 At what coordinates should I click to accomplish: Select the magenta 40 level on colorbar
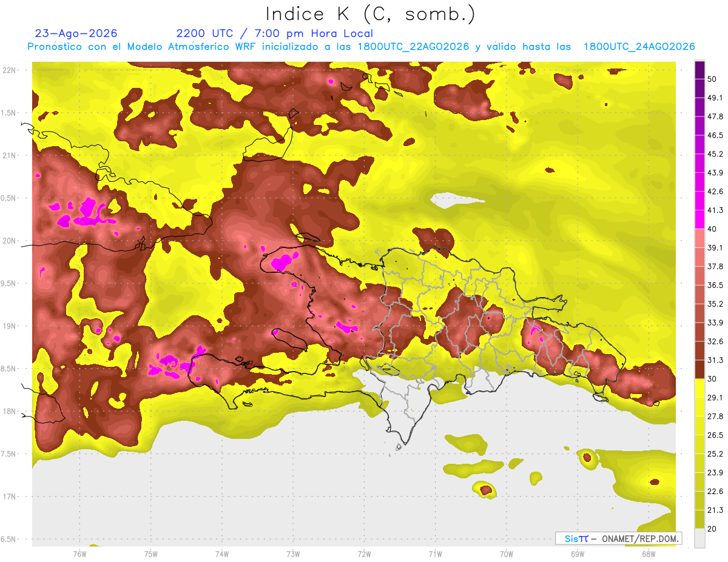[699, 219]
